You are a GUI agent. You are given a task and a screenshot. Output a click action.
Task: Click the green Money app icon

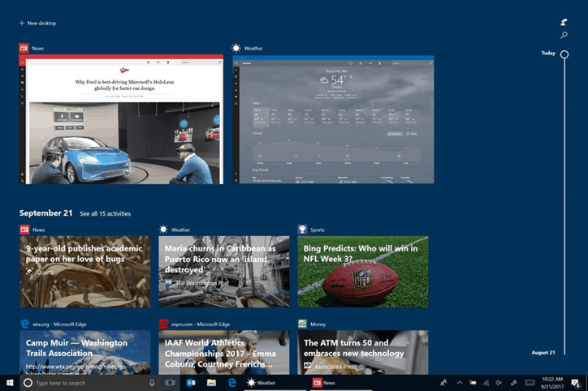pos(302,324)
